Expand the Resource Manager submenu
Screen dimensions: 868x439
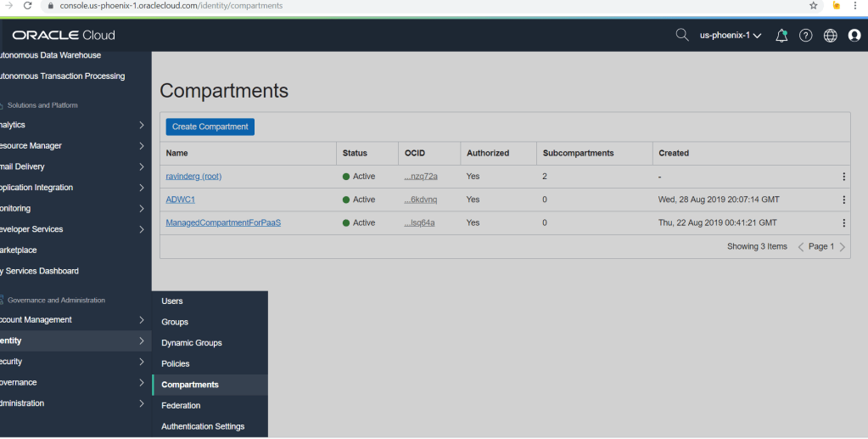pos(141,146)
